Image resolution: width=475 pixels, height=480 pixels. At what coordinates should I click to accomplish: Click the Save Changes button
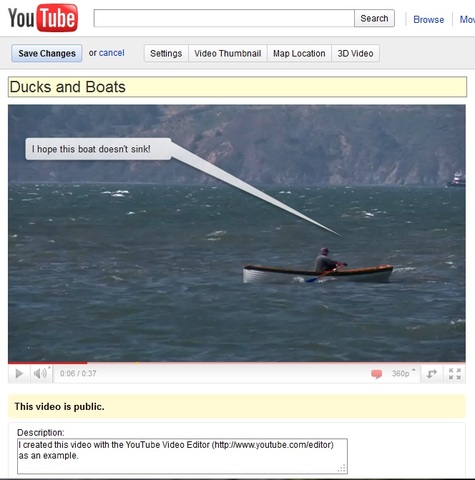(x=47, y=53)
